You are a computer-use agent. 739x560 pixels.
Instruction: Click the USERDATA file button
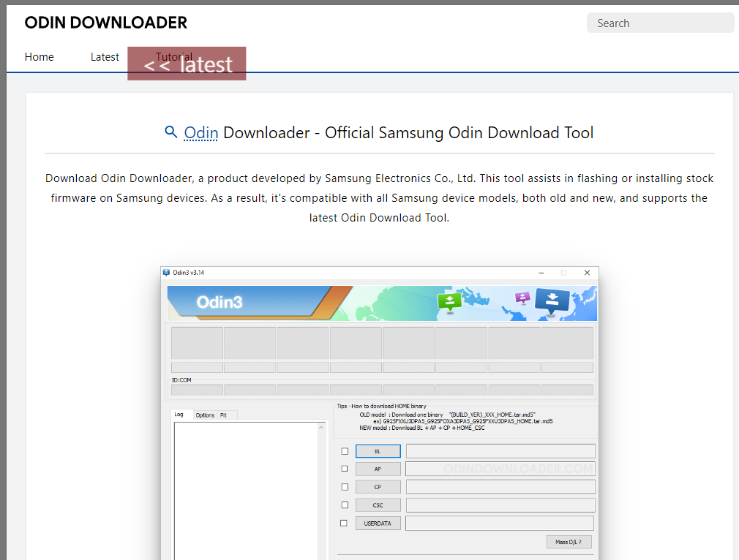[378, 523]
